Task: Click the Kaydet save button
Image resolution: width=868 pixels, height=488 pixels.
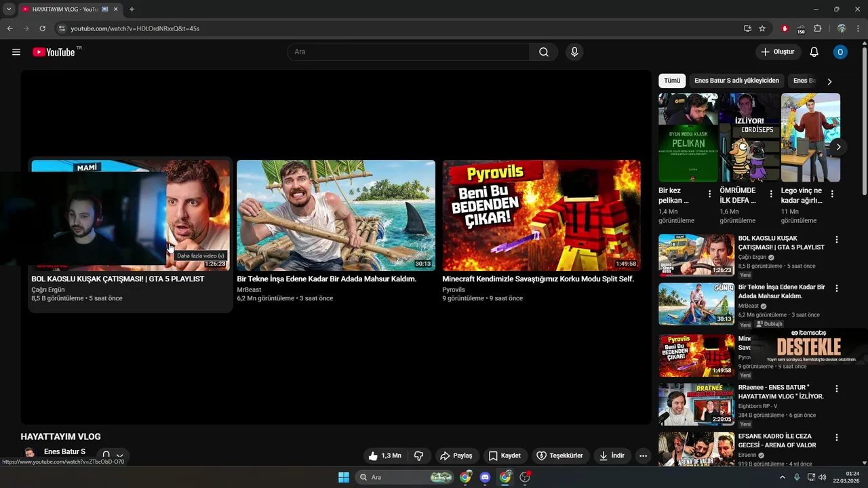Action: point(505,456)
